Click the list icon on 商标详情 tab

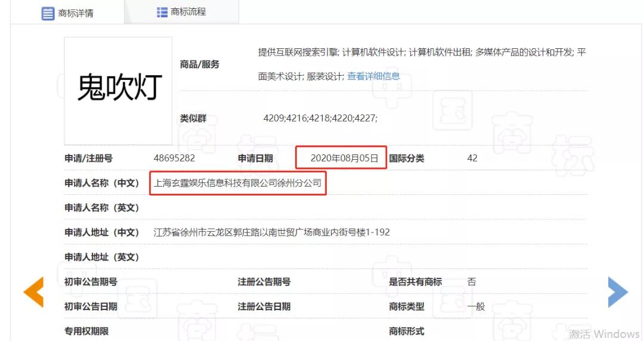[48, 13]
